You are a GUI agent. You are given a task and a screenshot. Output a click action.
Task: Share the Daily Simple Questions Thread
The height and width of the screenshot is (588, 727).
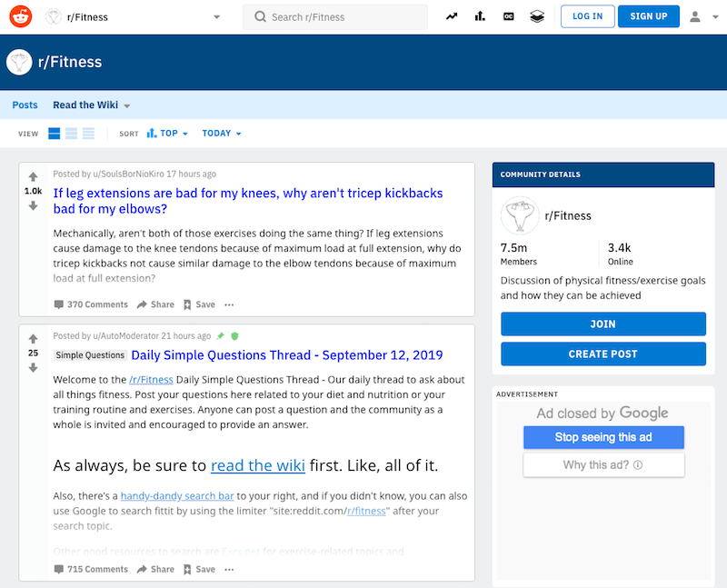coord(155,569)
